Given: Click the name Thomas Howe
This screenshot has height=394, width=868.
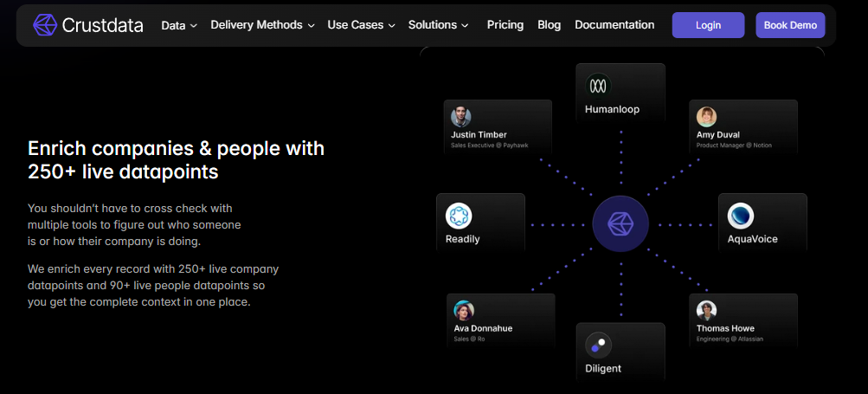Looking at the screenshot, I should coord(725,328).
